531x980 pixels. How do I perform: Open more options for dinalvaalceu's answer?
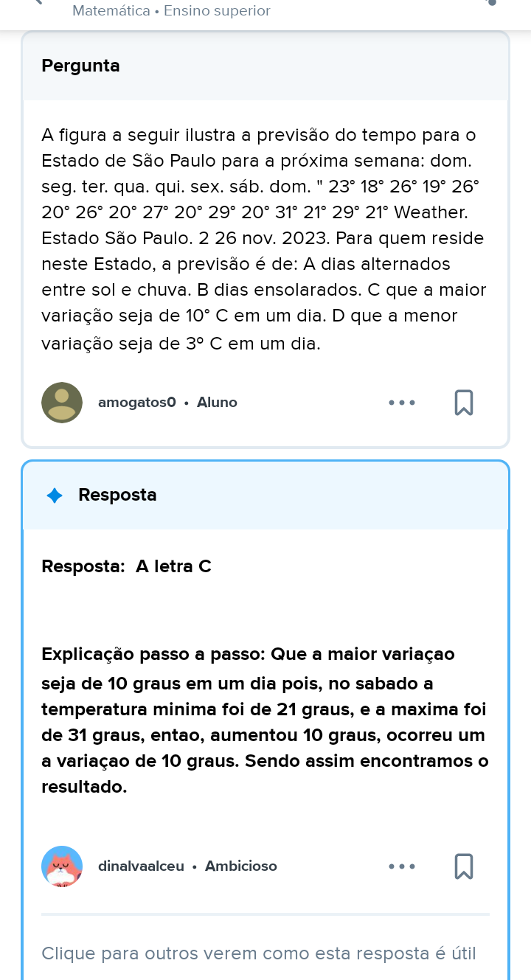(402, 866)
